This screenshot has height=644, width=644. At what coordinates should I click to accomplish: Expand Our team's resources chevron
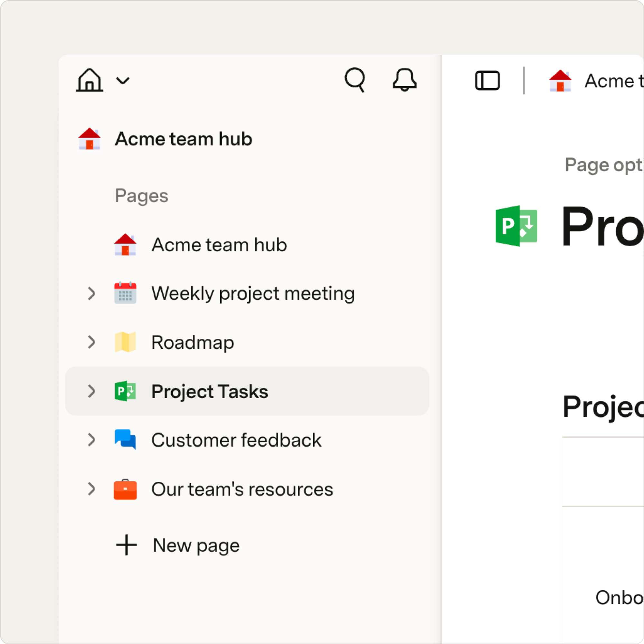tap(91, 489)
